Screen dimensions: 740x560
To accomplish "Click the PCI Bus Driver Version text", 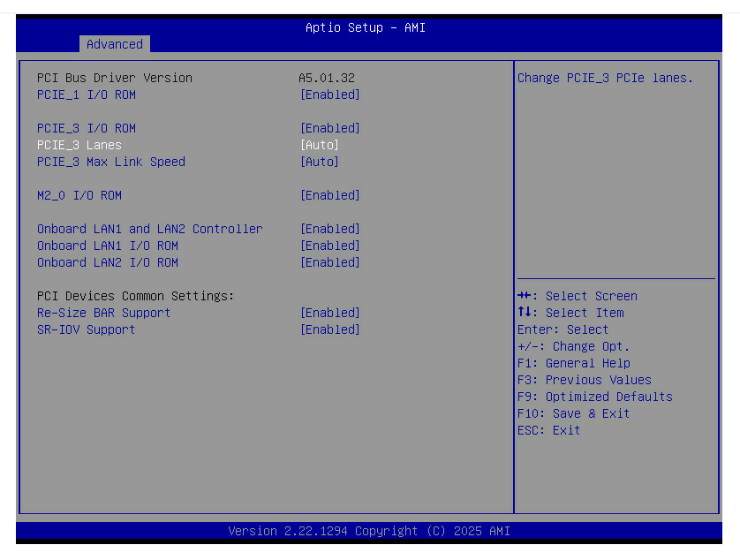I will coord(114,78).
